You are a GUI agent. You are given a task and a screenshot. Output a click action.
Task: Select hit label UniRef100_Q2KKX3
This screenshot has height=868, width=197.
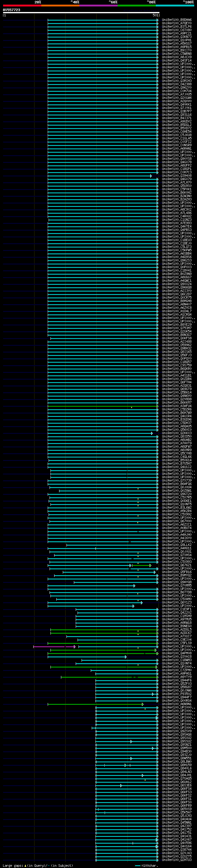pos(177,433)
